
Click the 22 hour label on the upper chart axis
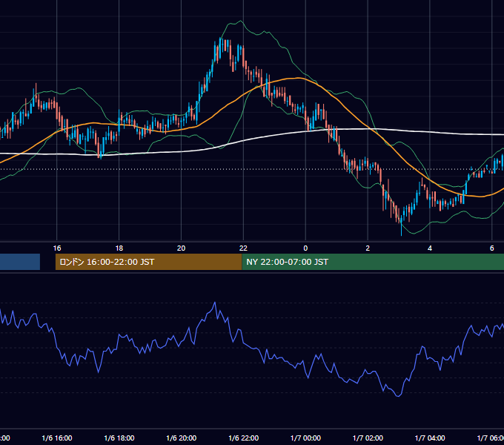coord(243,248)
